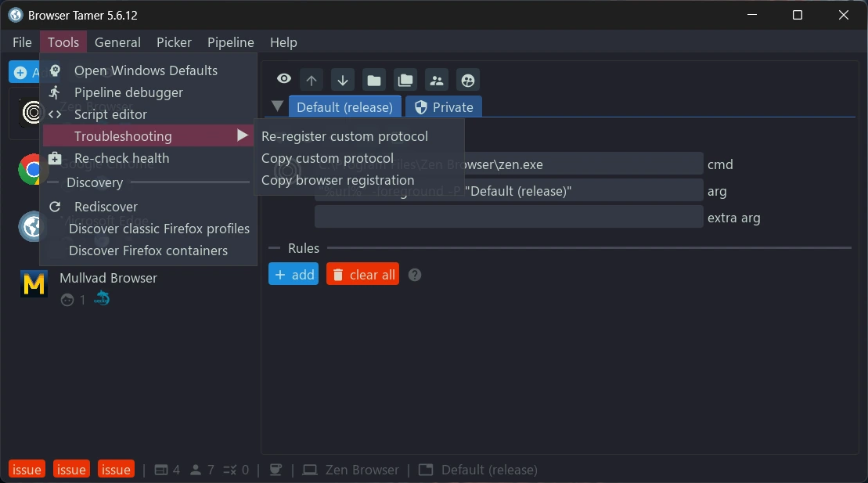Switch to the Default (release) tab
Viewport: 868px width, 483px height.
click(345, 107)
